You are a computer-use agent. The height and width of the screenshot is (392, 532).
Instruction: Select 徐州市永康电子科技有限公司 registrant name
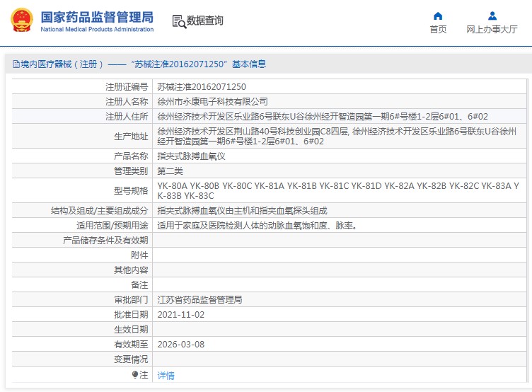pos(212,101)
